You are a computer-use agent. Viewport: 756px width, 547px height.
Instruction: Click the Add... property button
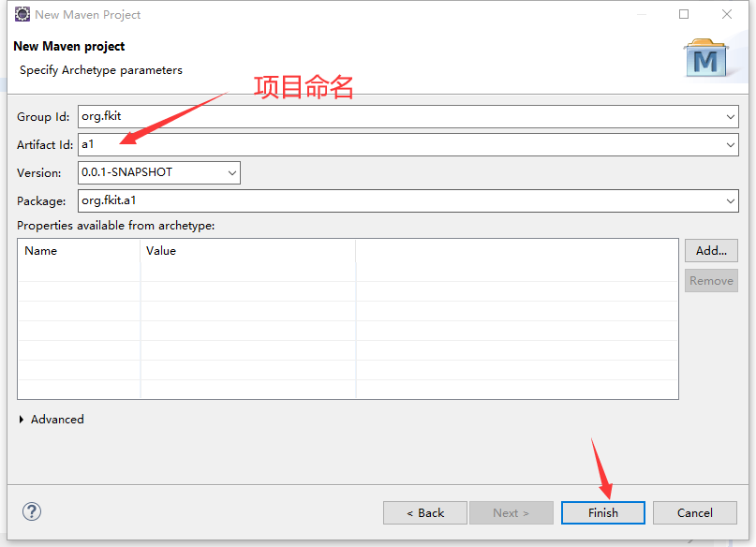click(x=711, y=251)
